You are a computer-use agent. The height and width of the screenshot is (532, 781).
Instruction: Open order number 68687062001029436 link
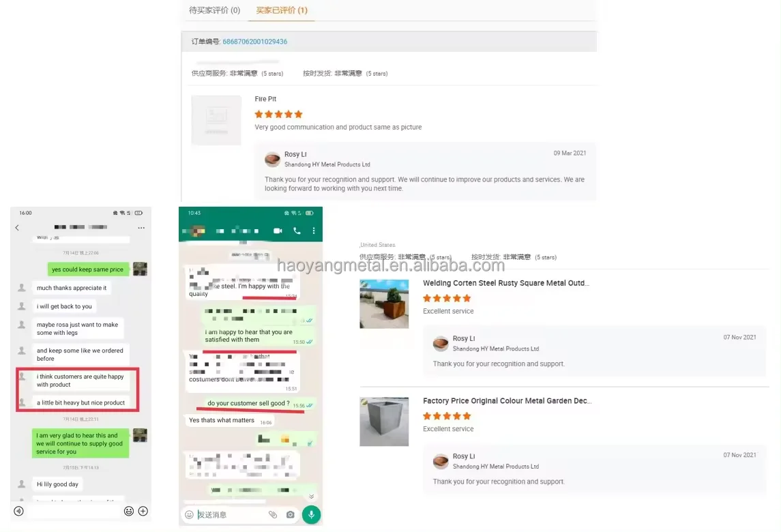point(255,42)
